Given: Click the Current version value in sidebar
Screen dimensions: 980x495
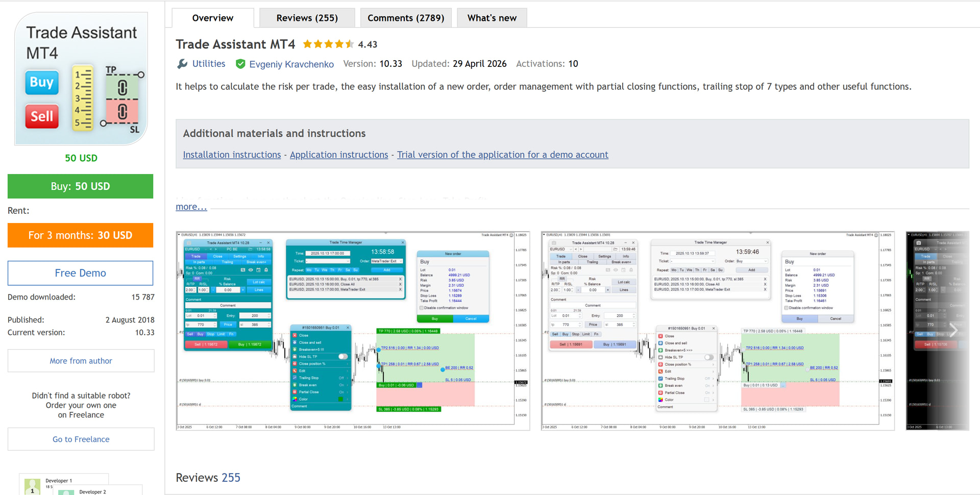Looking at the screenshot, I should click(x=145, y=332).
